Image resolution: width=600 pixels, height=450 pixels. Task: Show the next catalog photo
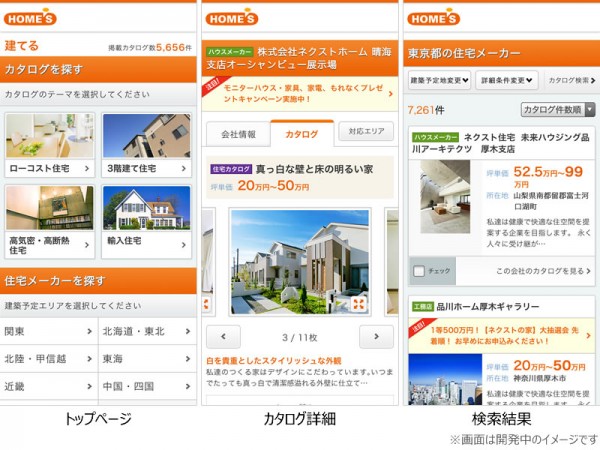click(377, 337)
